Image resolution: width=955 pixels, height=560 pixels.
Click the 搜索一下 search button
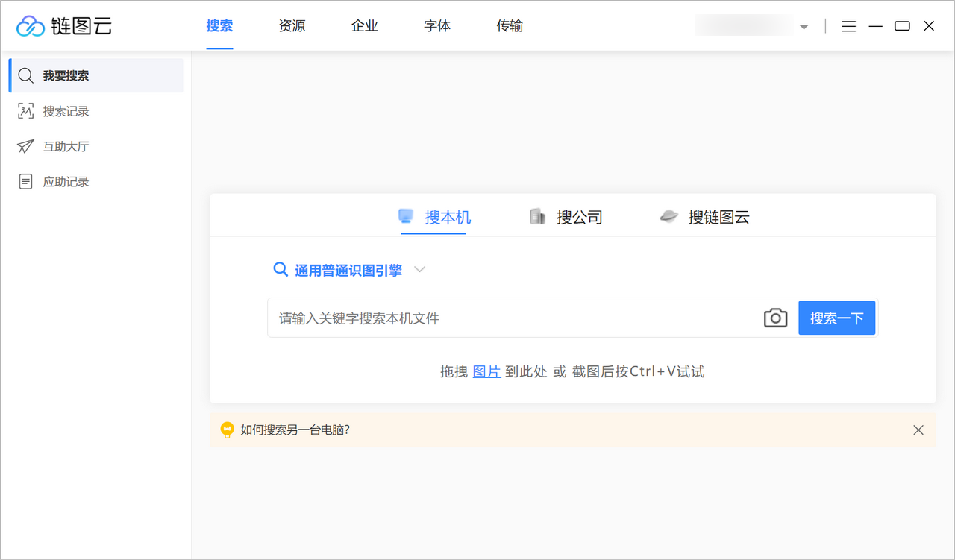click(836, 318)
